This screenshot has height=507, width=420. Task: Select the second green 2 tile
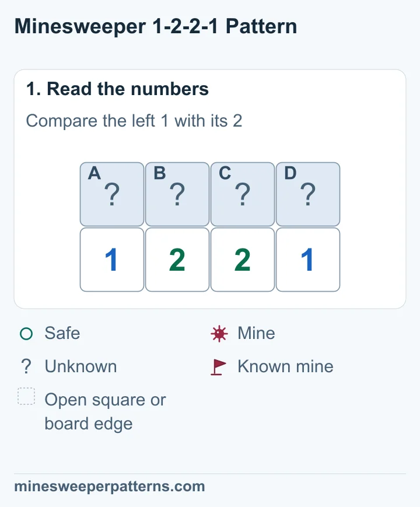(x=243, y=260)
